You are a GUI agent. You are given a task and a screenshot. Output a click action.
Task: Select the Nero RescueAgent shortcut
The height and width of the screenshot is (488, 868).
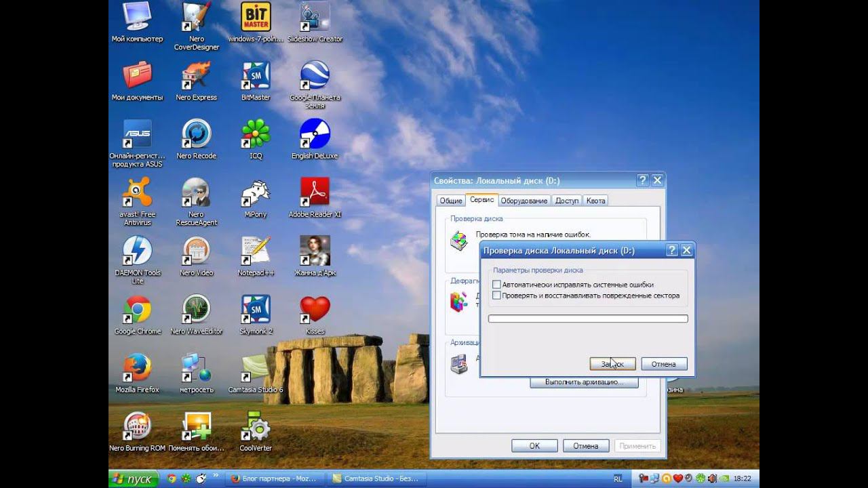(x=196, y=201)
